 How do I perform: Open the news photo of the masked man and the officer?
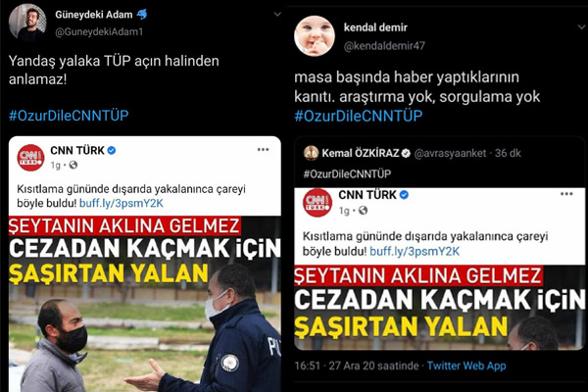pos(145,304)
